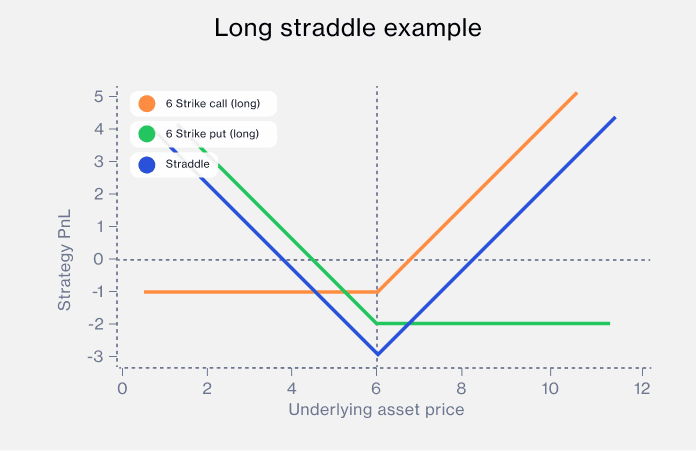Select the 'Strategy PnL' axis title

[65, 259]
